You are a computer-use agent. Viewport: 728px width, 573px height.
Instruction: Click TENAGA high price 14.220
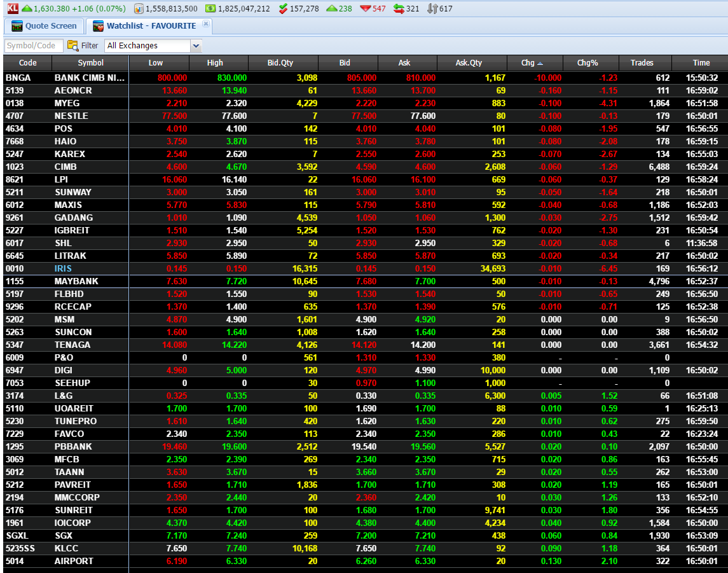pyautogui.click(x=235, y=345)
